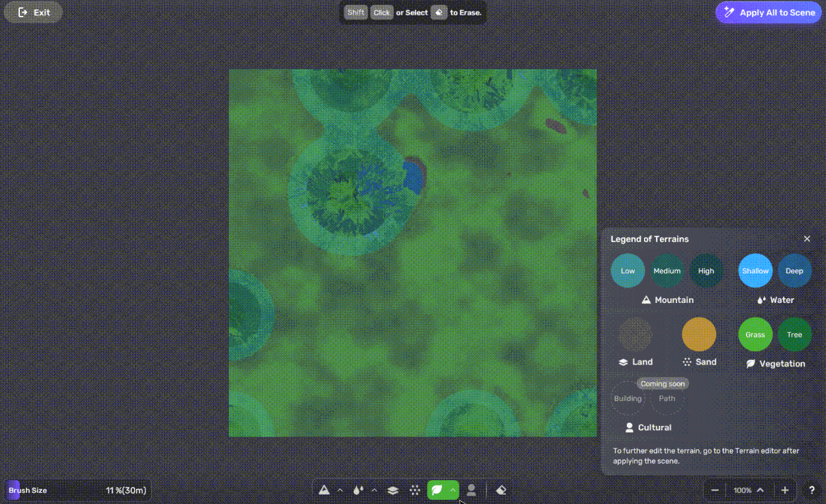Zoom out with the minus button
Viewport: 826px width, 504px height.
coord(715,490)
